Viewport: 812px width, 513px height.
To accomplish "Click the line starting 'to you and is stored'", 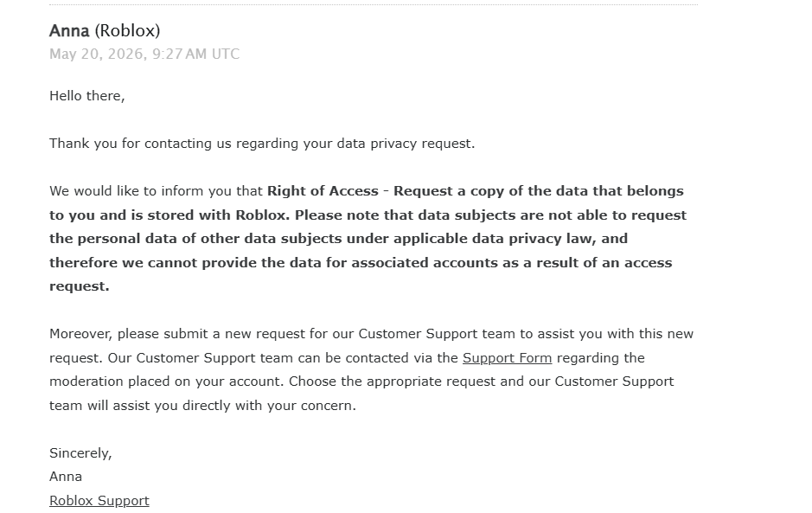I will 368,215.
